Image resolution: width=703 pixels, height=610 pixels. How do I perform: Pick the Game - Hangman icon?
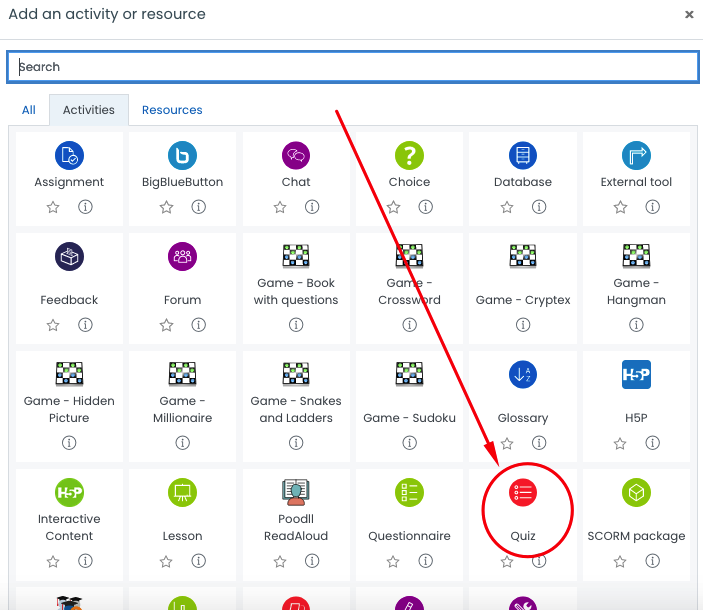point(636,256)
